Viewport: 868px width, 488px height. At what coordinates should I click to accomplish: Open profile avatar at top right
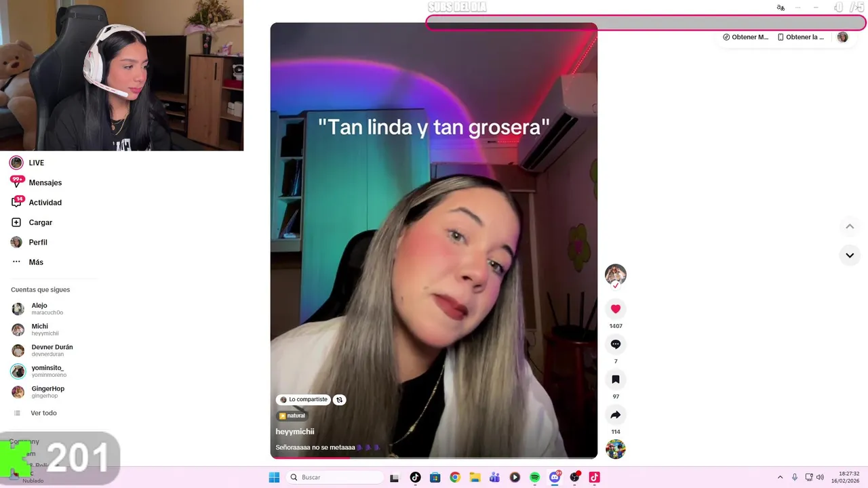coord(843,37)
